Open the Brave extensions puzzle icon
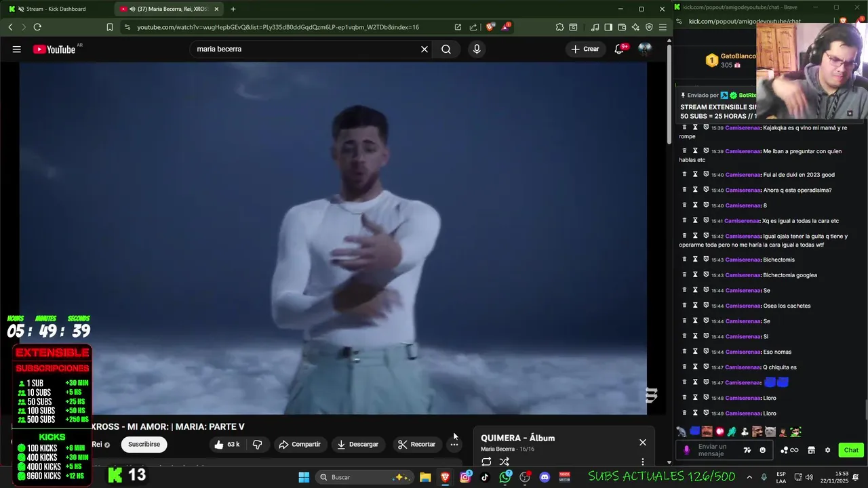 click(x=559, y=27)
